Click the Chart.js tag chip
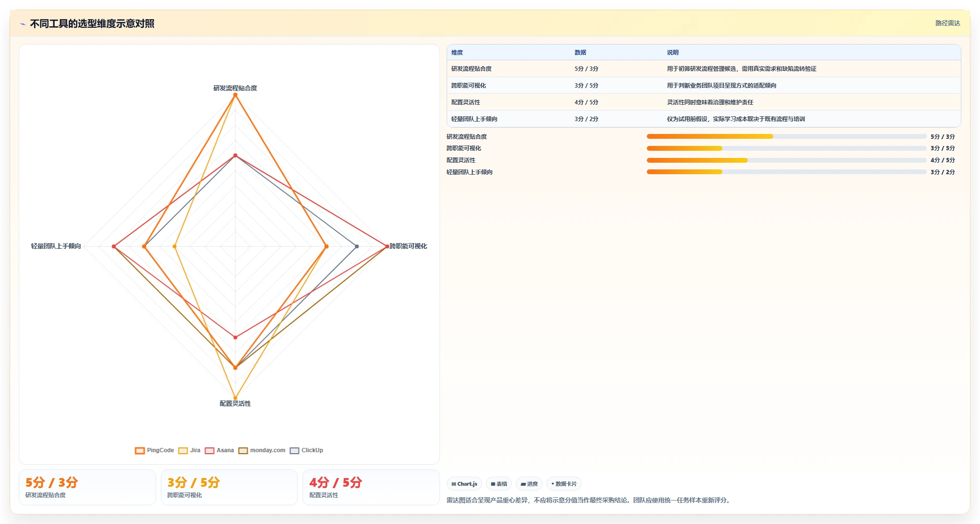980x524 pixels. pos(464,484)
